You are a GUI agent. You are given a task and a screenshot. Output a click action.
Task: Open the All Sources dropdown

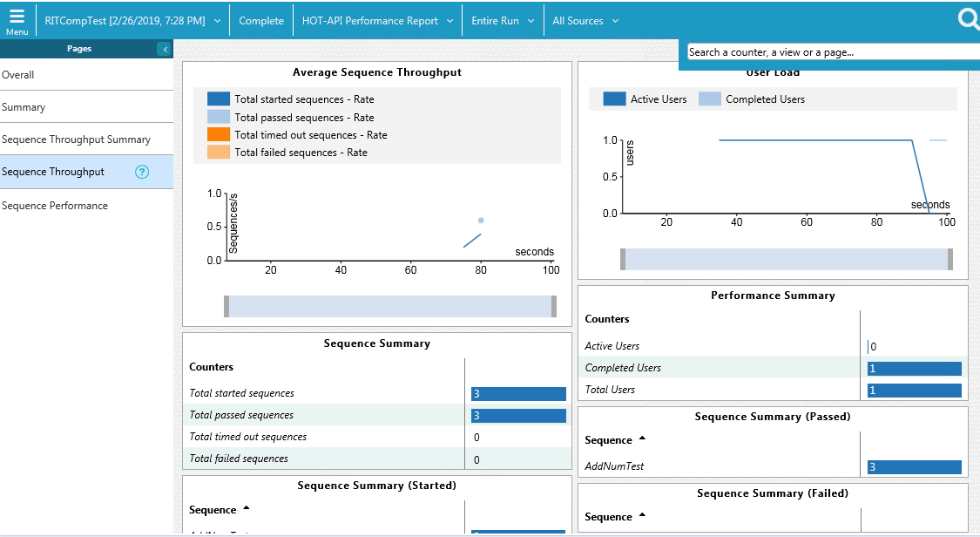(x=585, y=18)
